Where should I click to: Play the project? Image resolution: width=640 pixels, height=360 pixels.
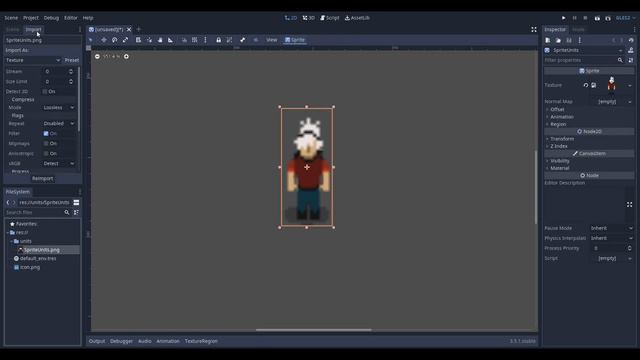point(564,18)
